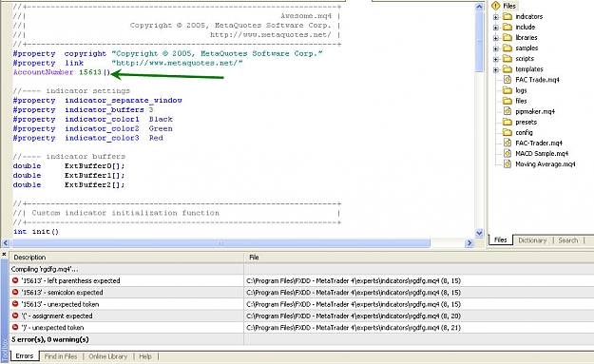Click the error icon for 'assignment expected'

pos(15,316)
